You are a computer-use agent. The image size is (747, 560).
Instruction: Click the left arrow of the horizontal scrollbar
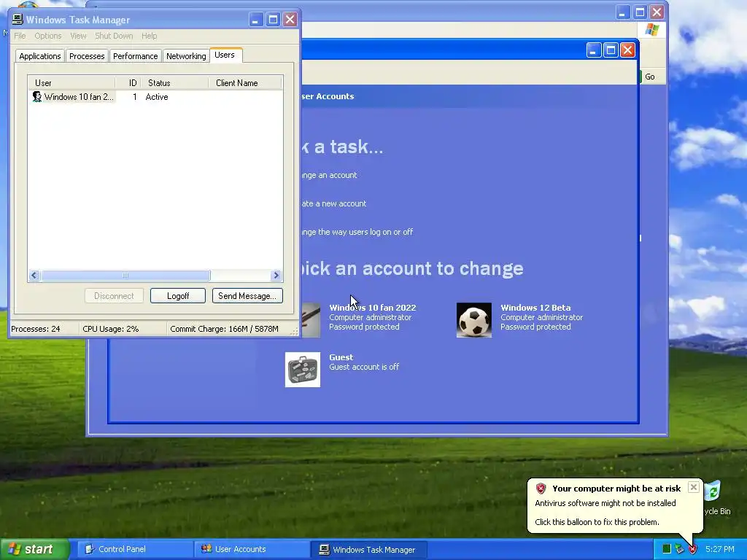point(34,275)
